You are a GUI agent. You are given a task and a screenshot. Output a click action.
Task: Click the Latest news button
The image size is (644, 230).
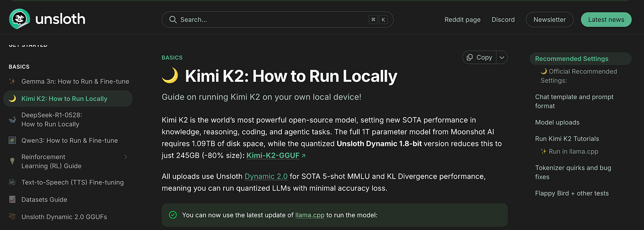[x=606, y=20]
